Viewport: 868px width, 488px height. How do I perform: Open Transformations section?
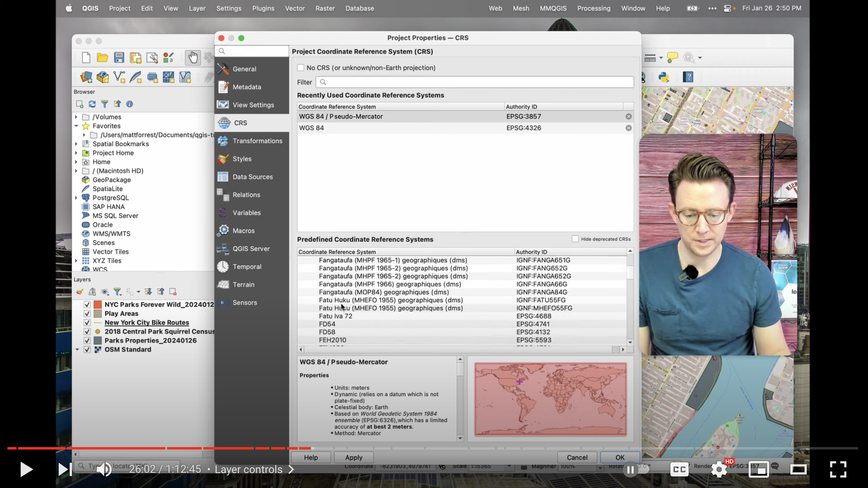pos(252,141)
